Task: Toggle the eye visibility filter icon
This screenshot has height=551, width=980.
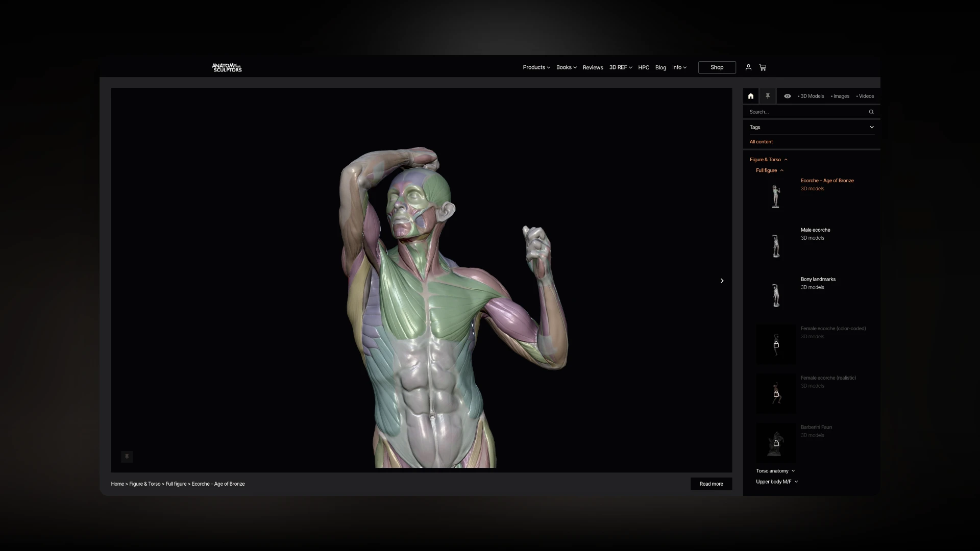Action: tap(787, 96)
